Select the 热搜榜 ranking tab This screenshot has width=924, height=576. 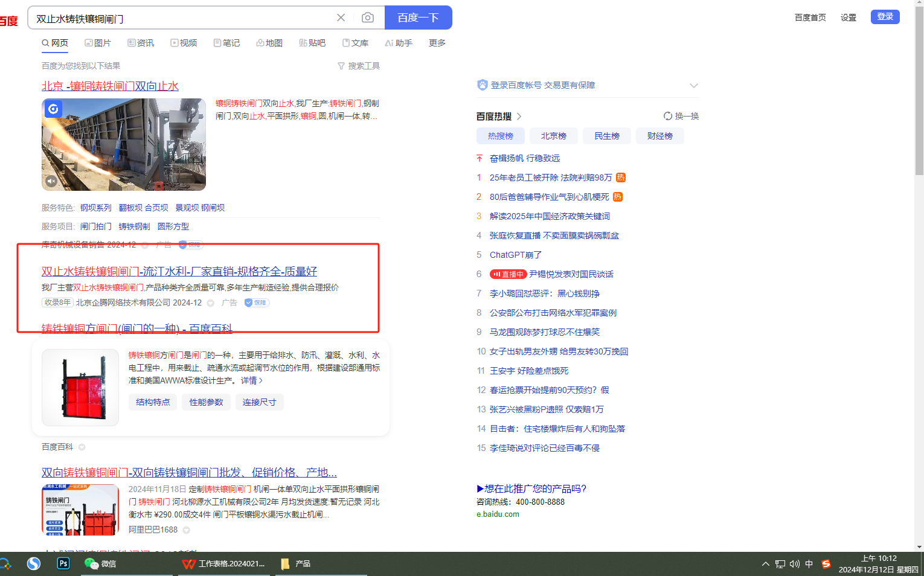501,136
